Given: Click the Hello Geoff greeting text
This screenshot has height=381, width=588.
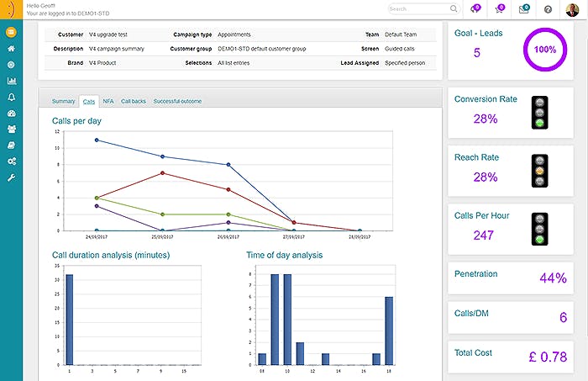Looking at the screenshot, I should 41,6.
